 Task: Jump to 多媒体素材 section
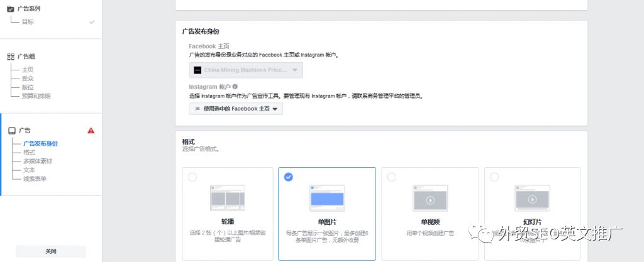38,161
